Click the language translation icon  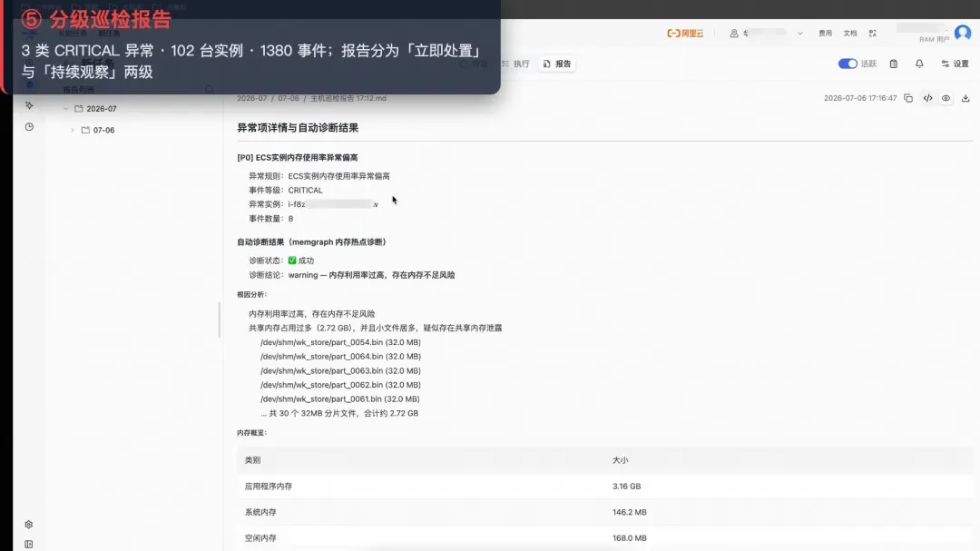pyautogui.click(x=873, y=34)
